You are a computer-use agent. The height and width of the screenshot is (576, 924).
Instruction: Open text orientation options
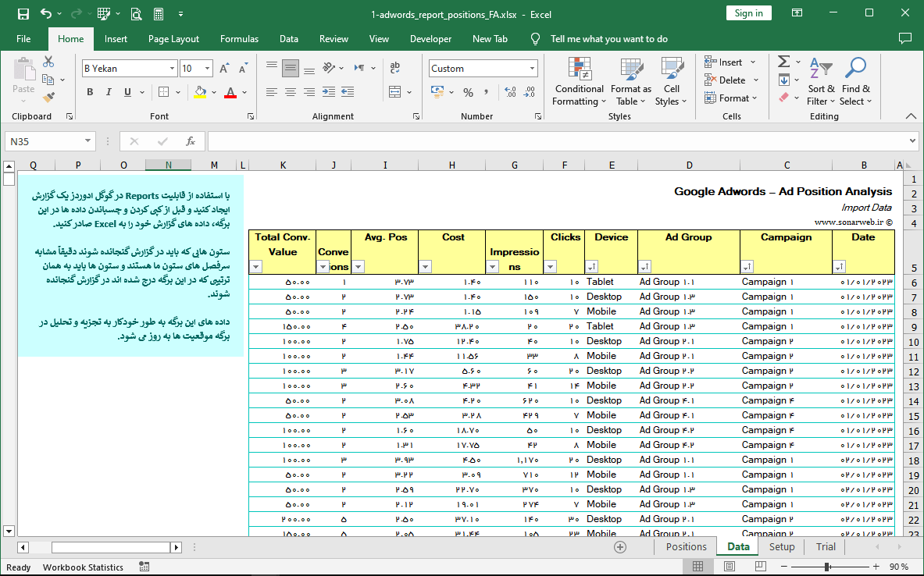(x=334, y=69)
